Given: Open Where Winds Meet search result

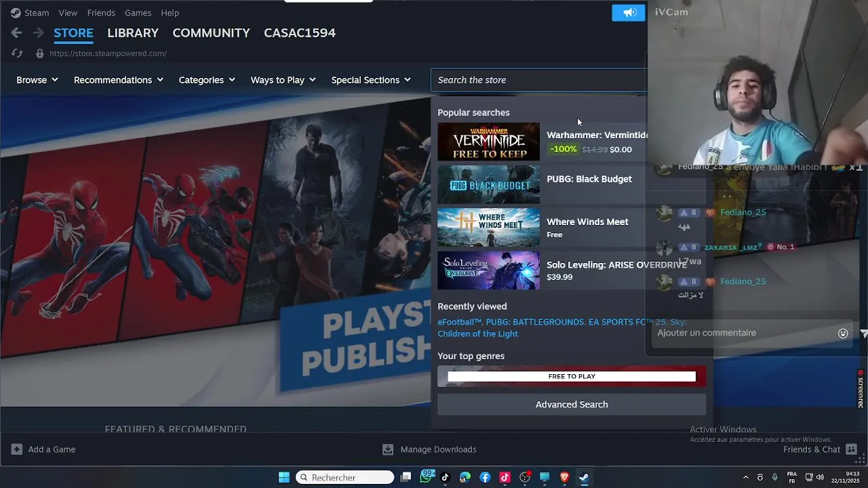Looking at the screenshot, I should 587,222.
